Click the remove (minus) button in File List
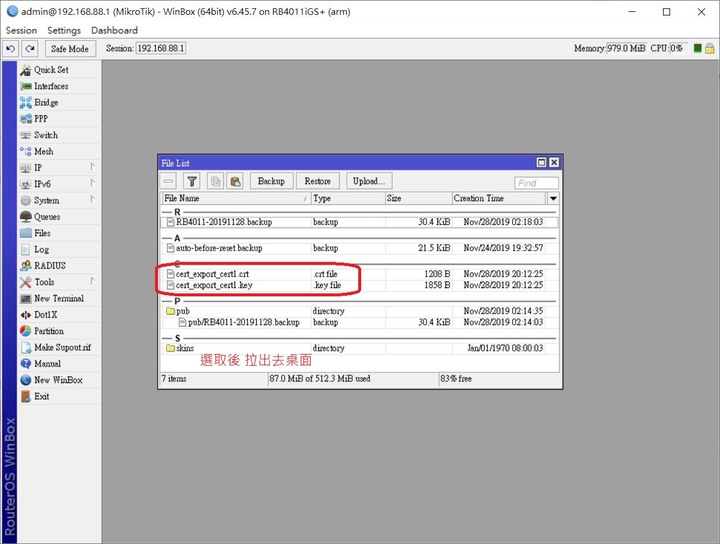 [x=169, y=181]
